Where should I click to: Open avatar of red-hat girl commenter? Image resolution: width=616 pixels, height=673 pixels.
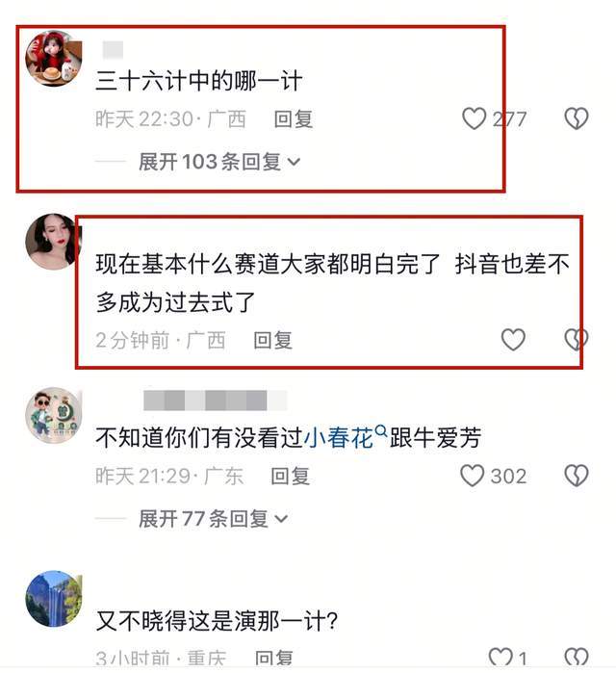[x=54, y=59]
